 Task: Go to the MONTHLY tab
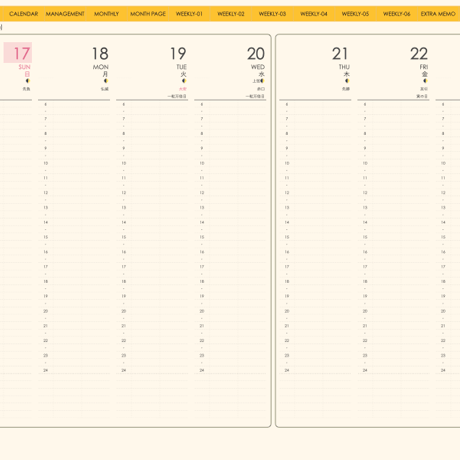(106, 14)
